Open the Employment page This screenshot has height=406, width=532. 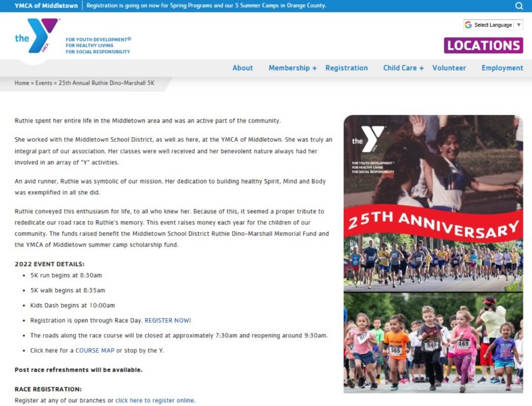point(502,68)
